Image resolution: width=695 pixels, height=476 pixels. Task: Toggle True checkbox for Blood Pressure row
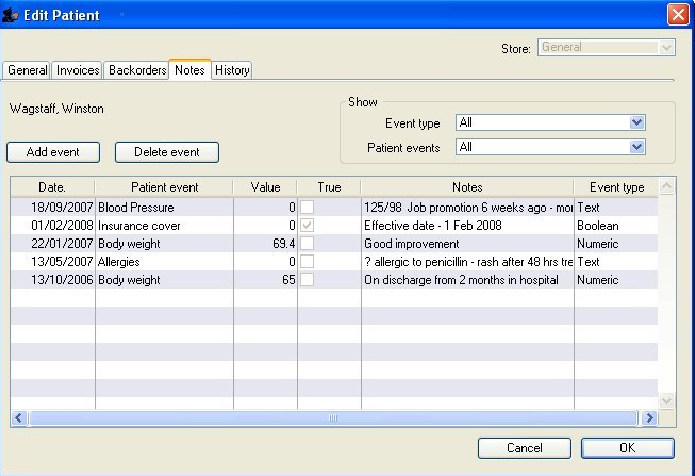[308, 207]
